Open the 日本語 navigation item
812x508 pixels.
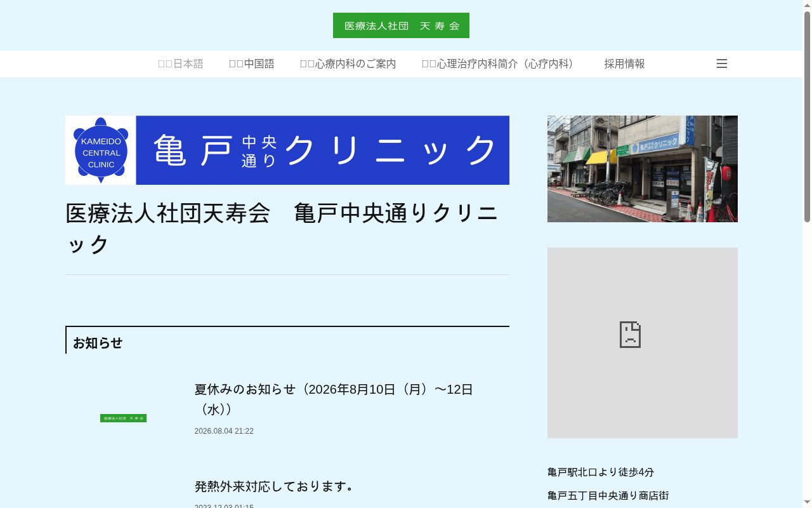point(180,63)
